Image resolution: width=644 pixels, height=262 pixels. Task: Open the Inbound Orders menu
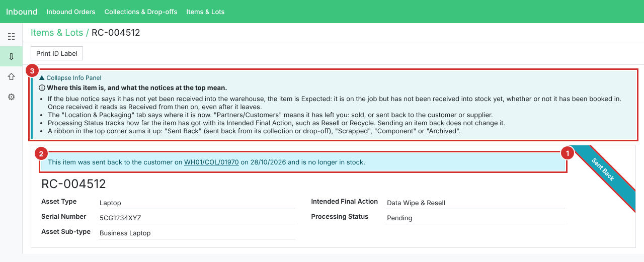(x=71, y=12)
